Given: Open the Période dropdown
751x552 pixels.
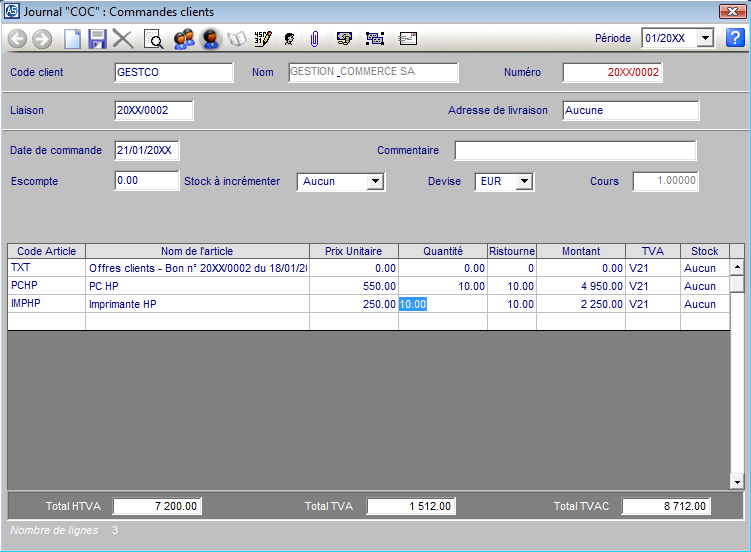Looking at the screenshot, I should pos(705,38).
